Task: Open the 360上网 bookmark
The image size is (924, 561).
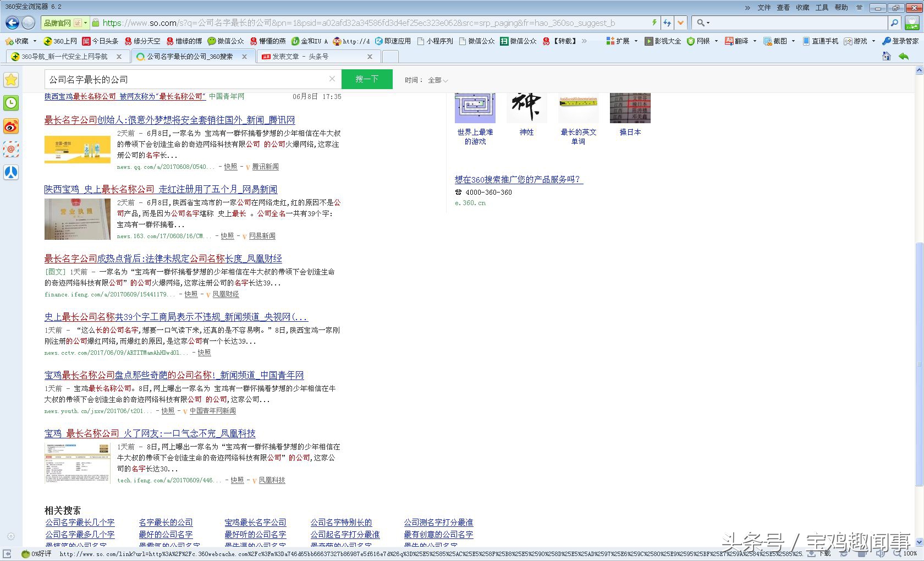Action: pos(61,41)
